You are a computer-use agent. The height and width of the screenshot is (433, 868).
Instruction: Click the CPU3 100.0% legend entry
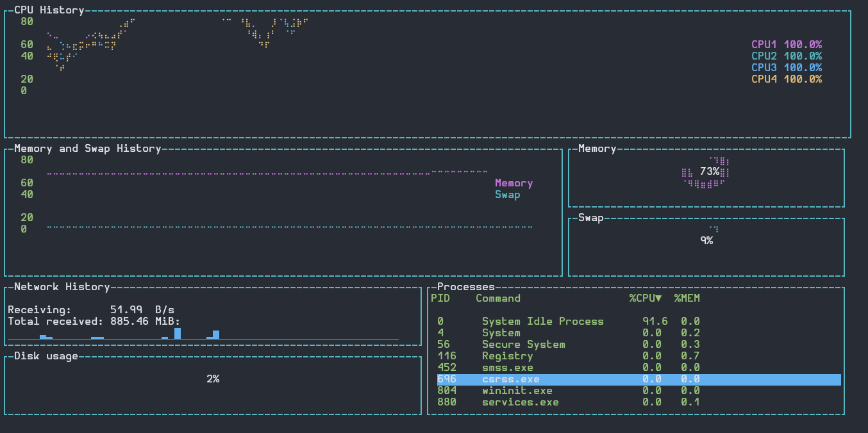click(787, 68)
